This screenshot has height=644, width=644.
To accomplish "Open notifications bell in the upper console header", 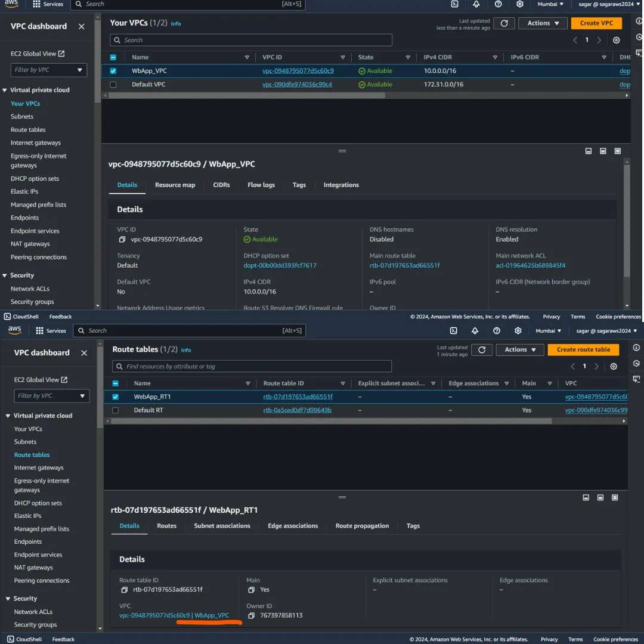I will tap(476, 4).
